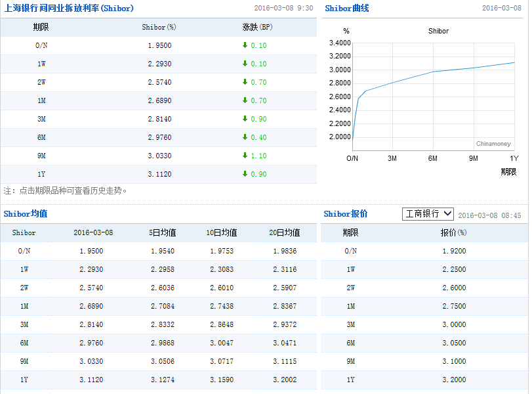Click the Shibor均值 section heading
532x394 pixels.
[x=26, y=214]
